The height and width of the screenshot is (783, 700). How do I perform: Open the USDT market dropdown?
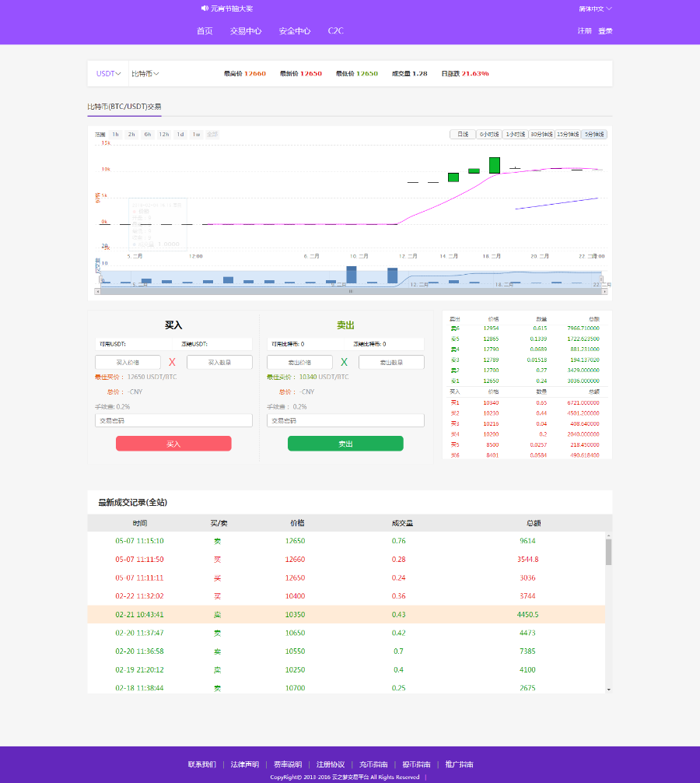pos(108,73)
